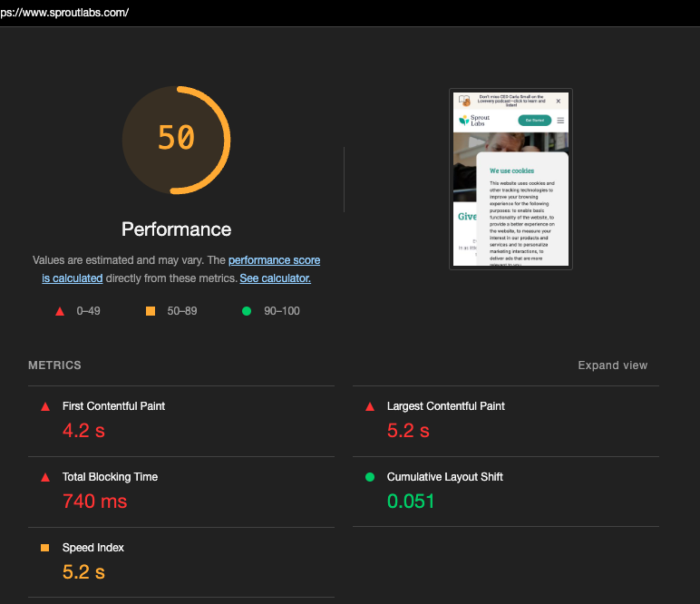Click the orange square legend icon for 50–89
This screenshot has height=604, width=700.
coord(151,311)
